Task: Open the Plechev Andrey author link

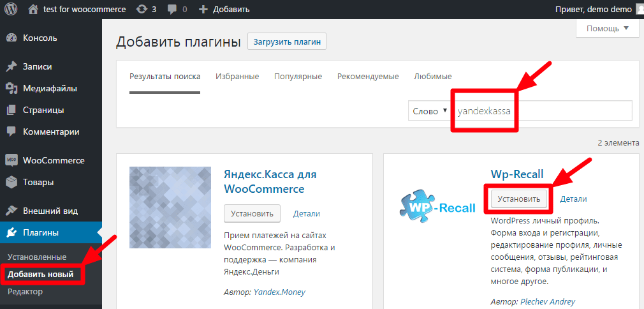Action: [548, 301]
